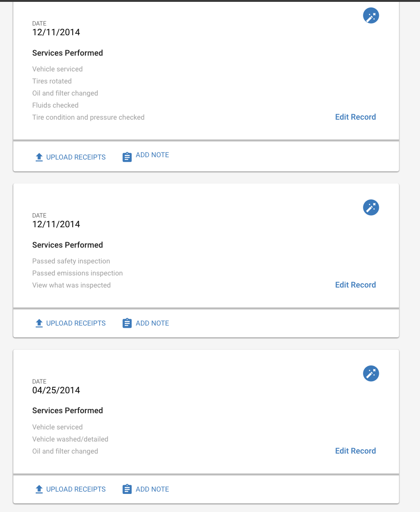The image size is (420, 512).
Task: Click the upload arrow icon under the tires rotated record
Action: [x=39, y=157]
